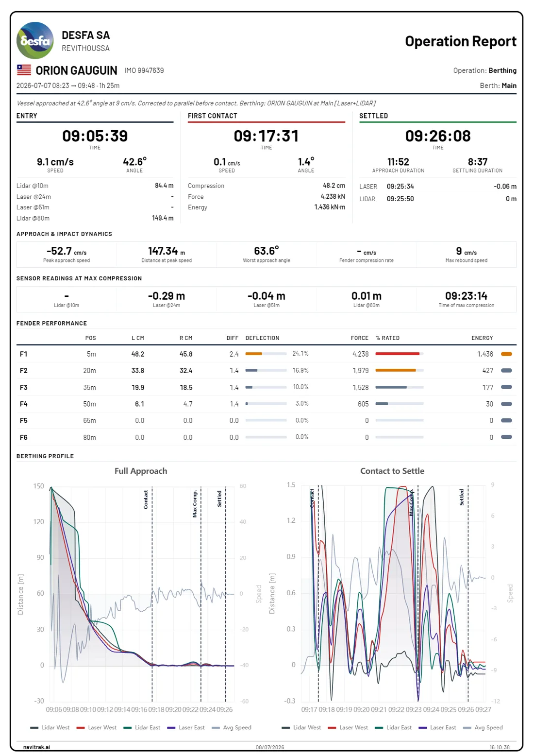The height and width of the screenshot is (756, 534).
Task: Click the Max Comp. marker in Contact to Settle chart
Action: pos(411,502)
